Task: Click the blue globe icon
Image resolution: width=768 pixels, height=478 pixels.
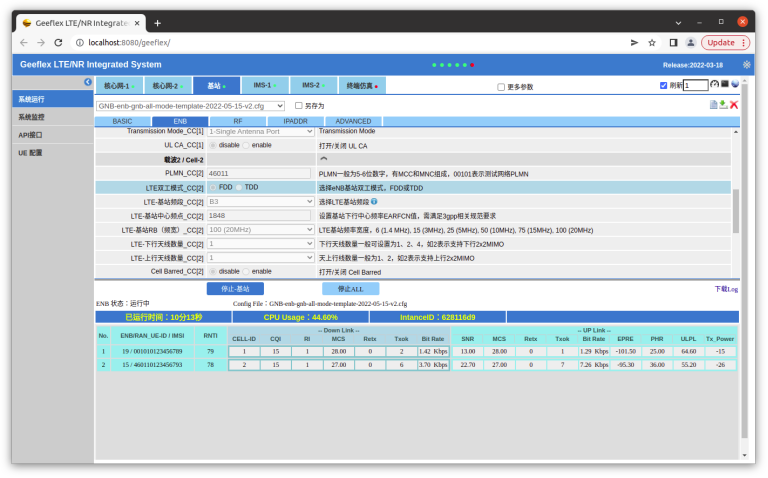Action: point(735,84)
